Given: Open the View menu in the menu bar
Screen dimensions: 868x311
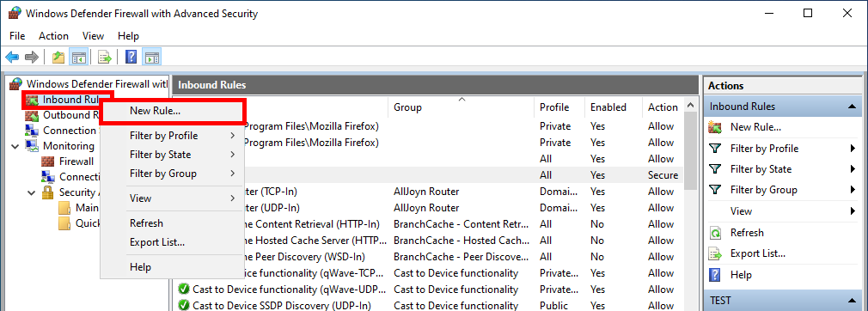Looking at the screenshot, I should pyautogui.click(x=93, y=36).
